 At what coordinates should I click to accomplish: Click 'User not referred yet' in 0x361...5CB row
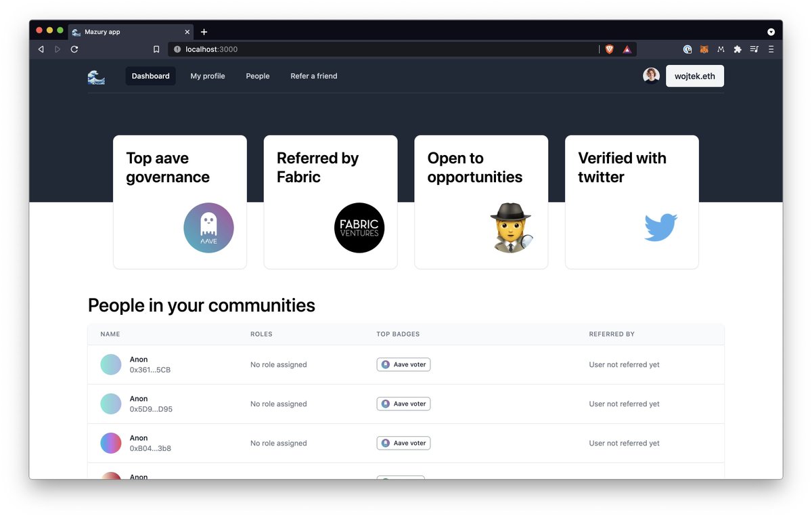pos(624,364)
